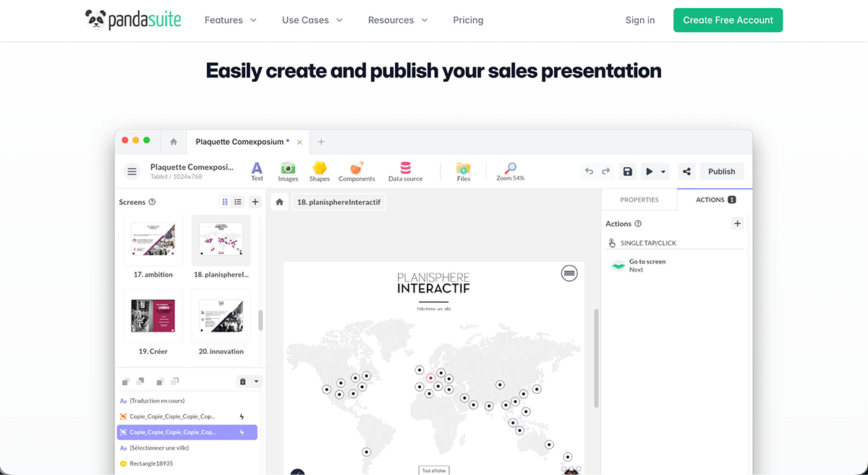Click the send to back layer icon
868x475 pixels.
click(174, 381)
